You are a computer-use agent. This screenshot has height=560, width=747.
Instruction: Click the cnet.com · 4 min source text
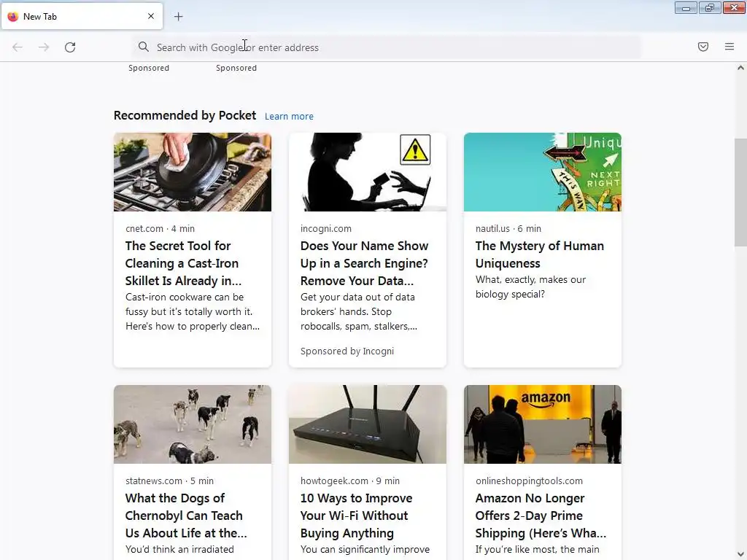160,228
